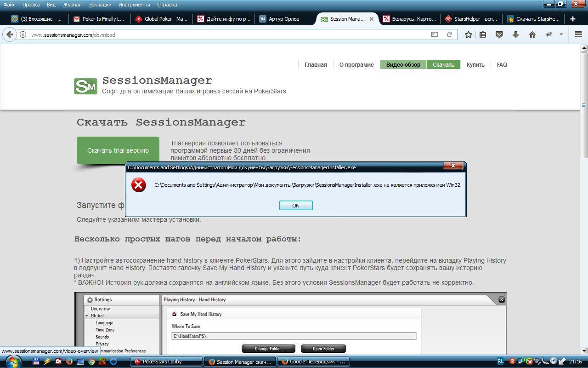Collapse the Global tree node in Settings
The image size is (588, 368).
click(x=86, y=316)
